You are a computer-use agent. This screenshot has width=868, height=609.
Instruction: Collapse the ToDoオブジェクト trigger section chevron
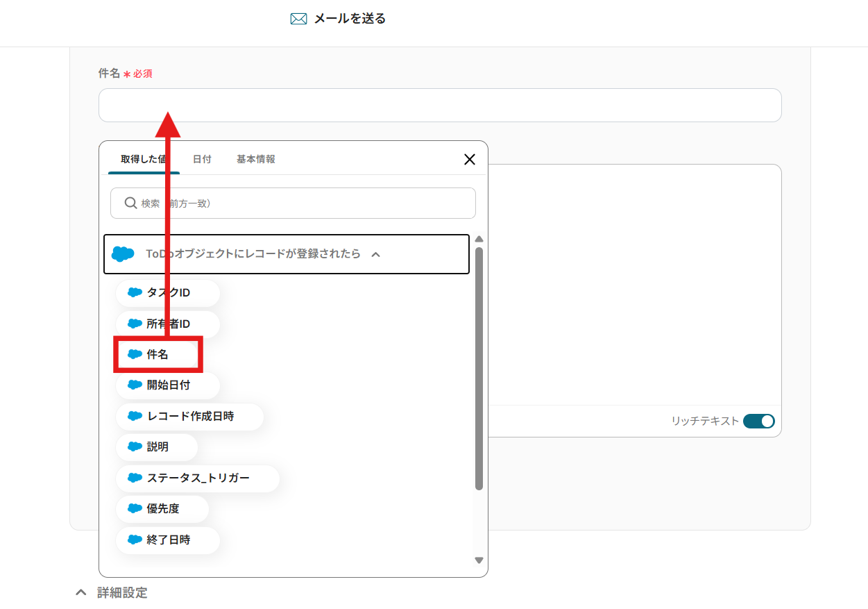(375, 254)
